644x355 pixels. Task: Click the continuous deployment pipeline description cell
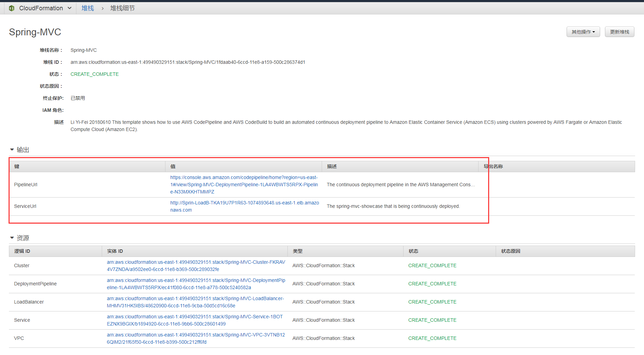401,185
